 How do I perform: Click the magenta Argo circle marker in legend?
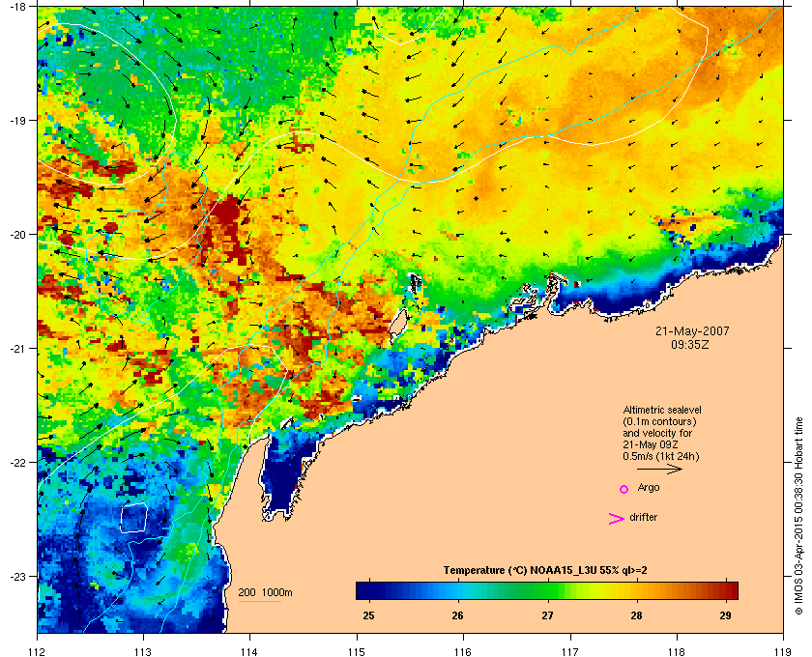coord(624,489)
